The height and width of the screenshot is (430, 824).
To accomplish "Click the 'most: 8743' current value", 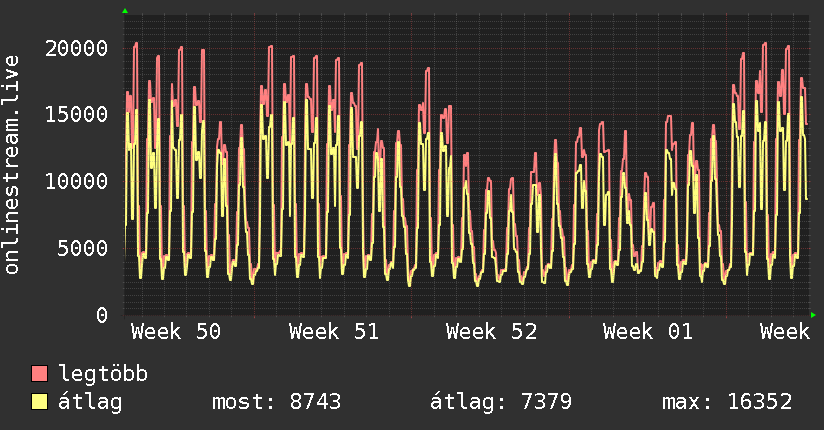I will (277, 402).
